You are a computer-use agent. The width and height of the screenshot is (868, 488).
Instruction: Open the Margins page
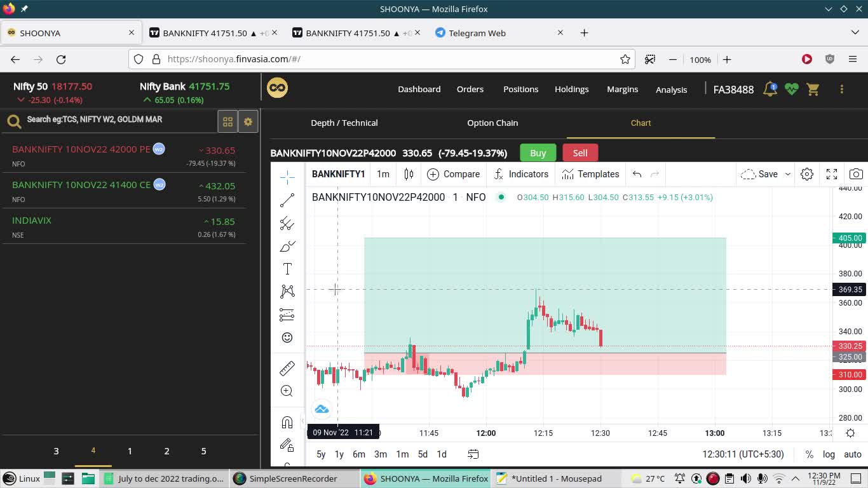(622, 89)
